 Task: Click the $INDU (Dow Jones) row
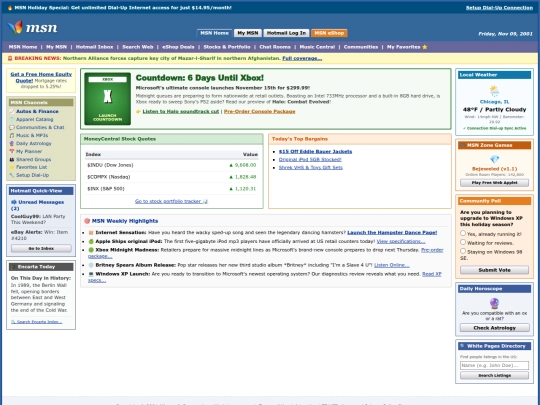(x=172, y=165)
